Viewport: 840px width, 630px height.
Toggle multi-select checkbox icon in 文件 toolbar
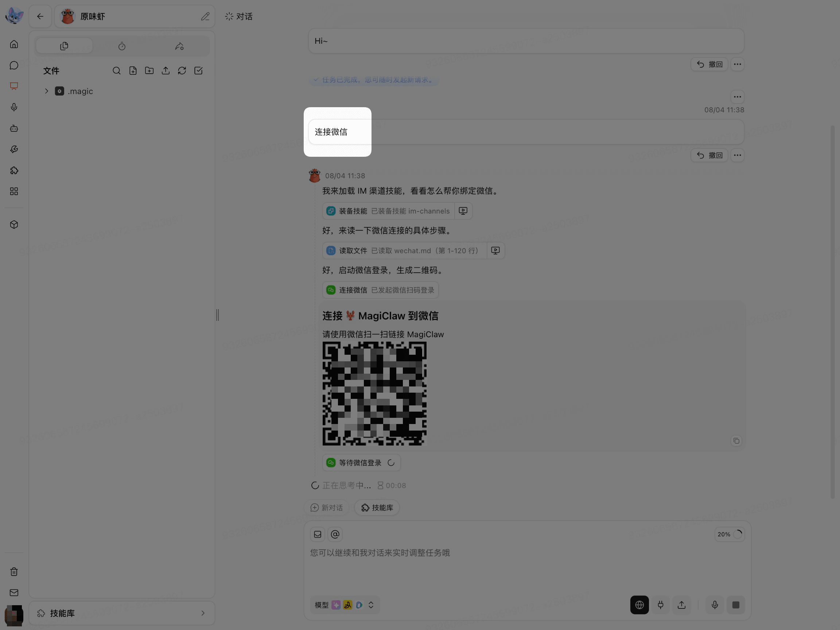[x=198, y=71]
